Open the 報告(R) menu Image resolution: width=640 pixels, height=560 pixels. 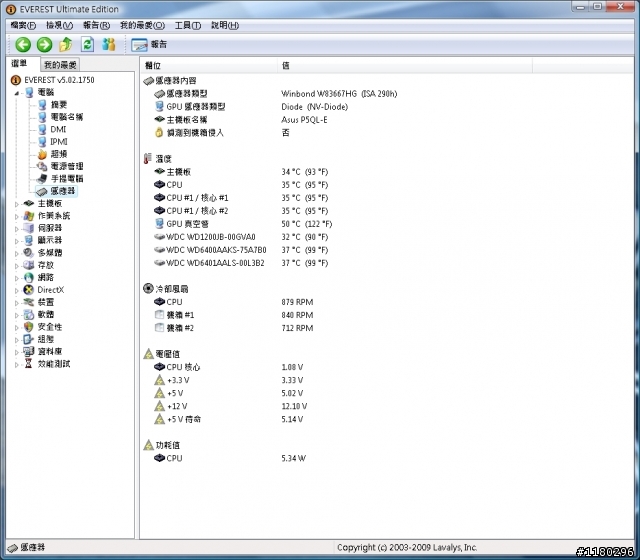pos(96,25)
